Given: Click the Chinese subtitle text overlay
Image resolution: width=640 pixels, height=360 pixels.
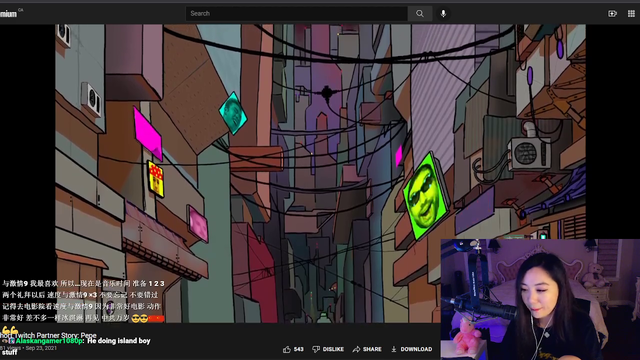Looking at the screenshot, I should point(83,300).
